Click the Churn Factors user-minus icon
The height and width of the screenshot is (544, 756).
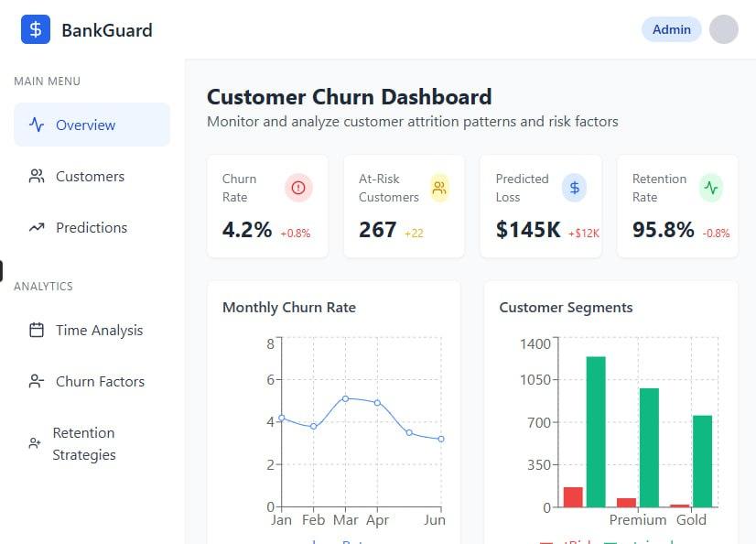(37, 381)
